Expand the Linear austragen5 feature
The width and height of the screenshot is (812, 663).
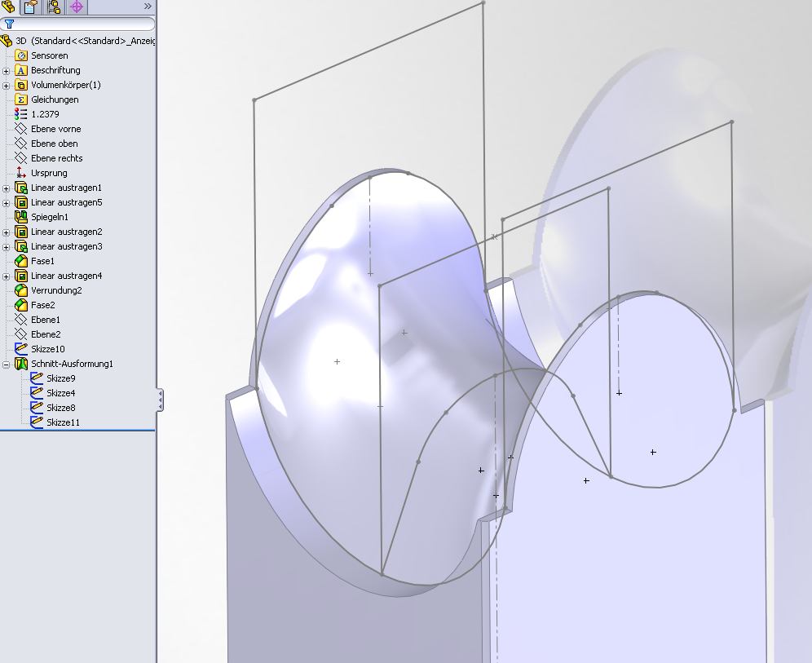point(7,203)
